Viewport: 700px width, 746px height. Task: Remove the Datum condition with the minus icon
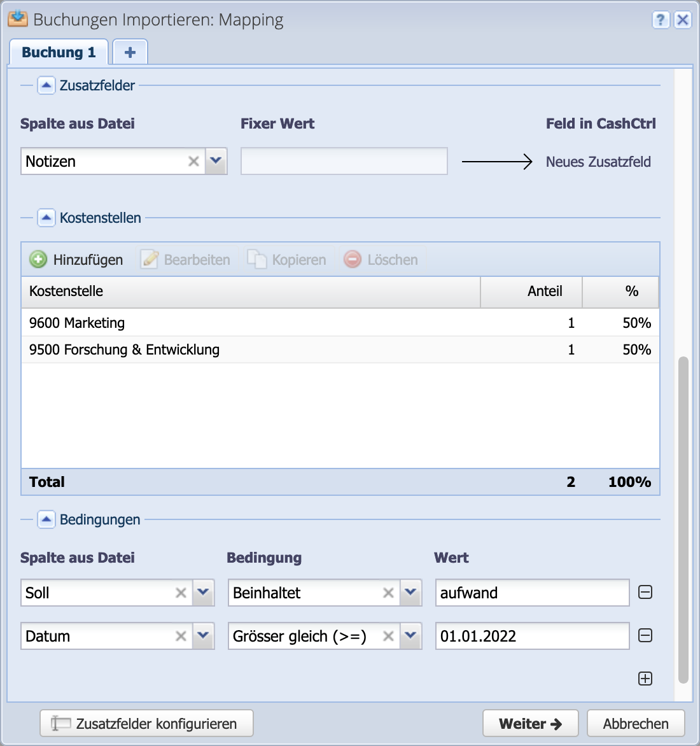[645, 635]
